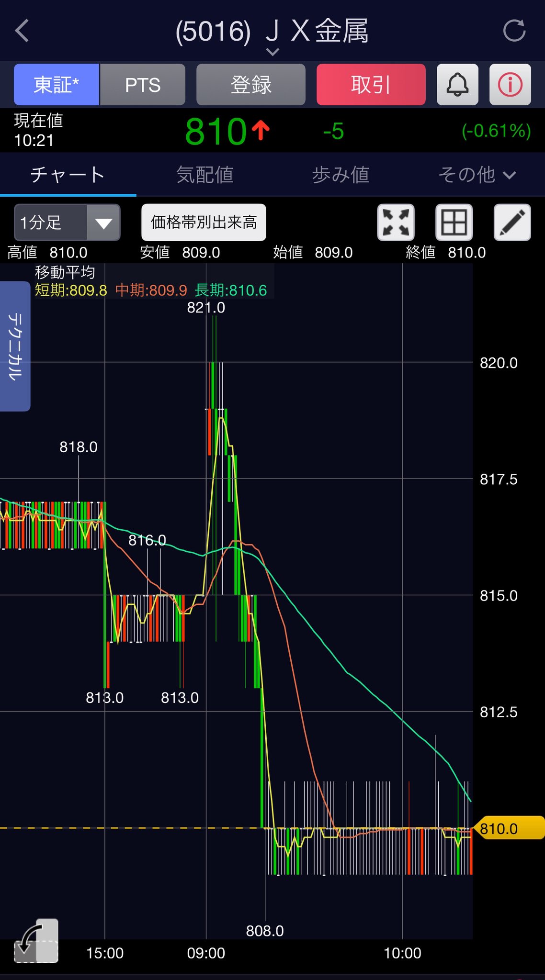Tap the 821.0 high label
The height and width of the screenshot is (980, 545).
click(206, 308)
